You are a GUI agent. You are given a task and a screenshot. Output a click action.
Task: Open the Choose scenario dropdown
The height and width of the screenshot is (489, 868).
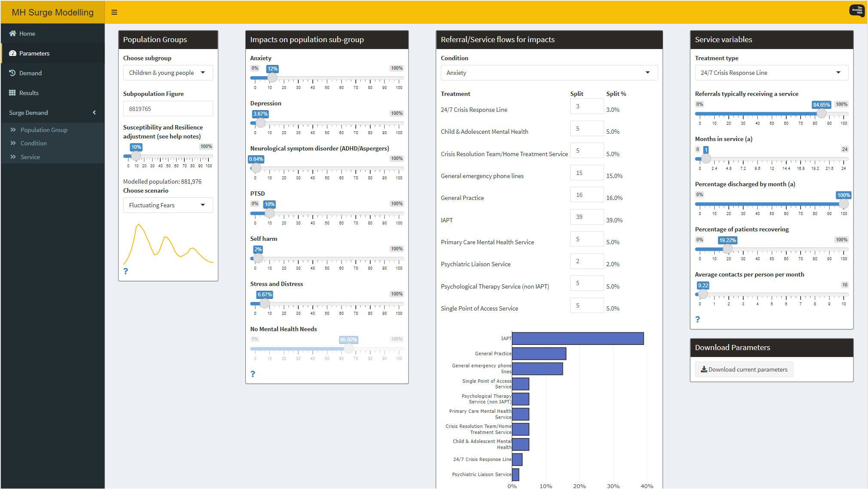tap(168, 205)
